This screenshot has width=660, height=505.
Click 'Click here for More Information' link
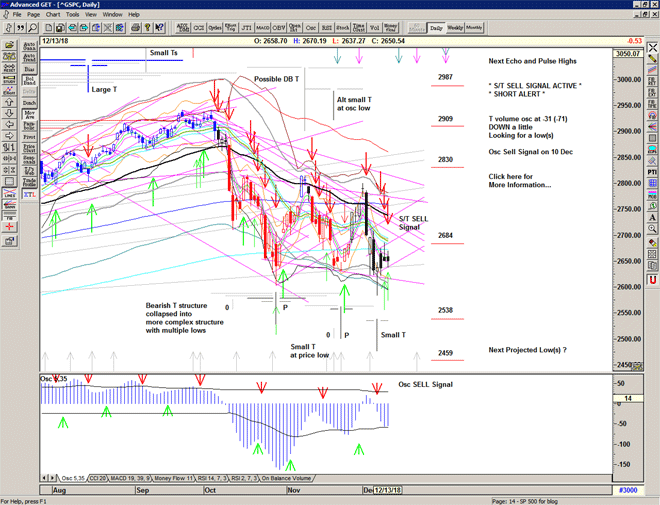(x=519, y=181)
